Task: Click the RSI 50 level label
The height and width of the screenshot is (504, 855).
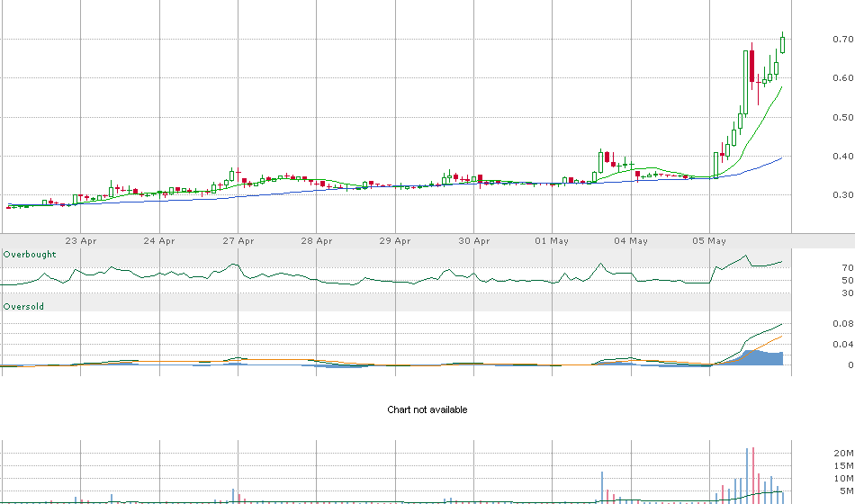Action: pos(848,281)
